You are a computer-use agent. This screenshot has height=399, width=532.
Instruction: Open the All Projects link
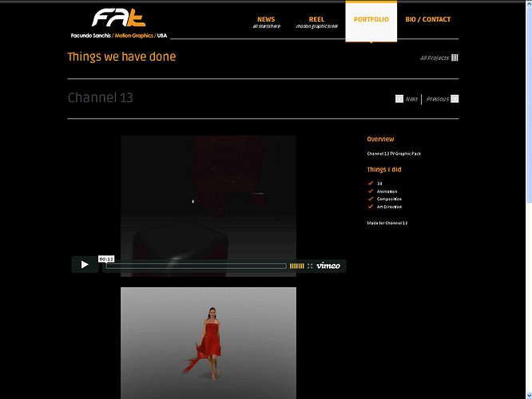pos(435,58)
